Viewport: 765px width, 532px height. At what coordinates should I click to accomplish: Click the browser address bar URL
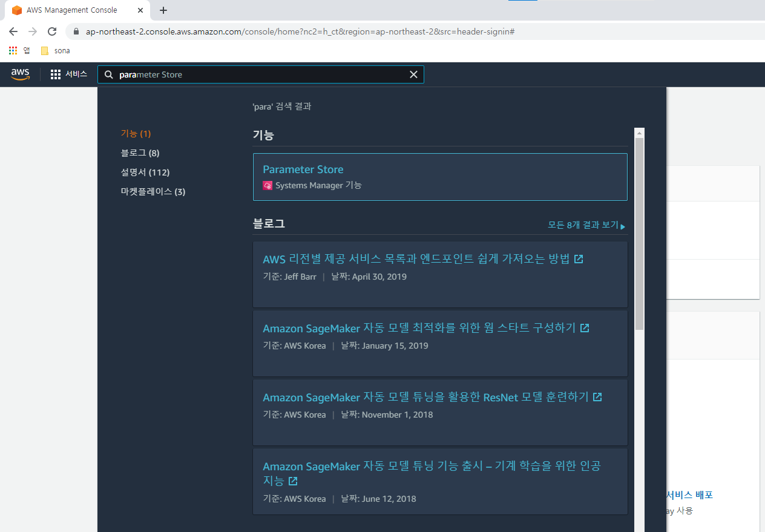click(x=300, y=31)
